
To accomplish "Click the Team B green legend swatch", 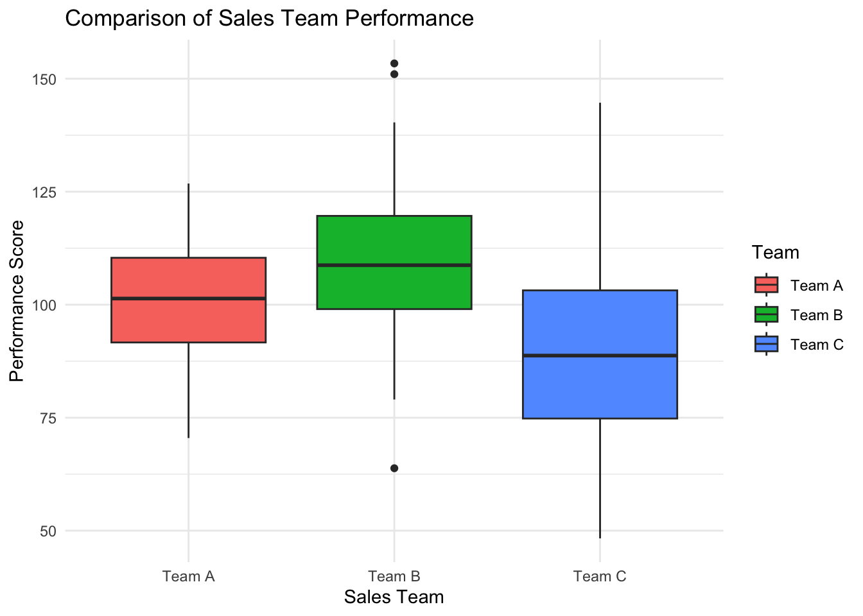I will coord(767,315).
